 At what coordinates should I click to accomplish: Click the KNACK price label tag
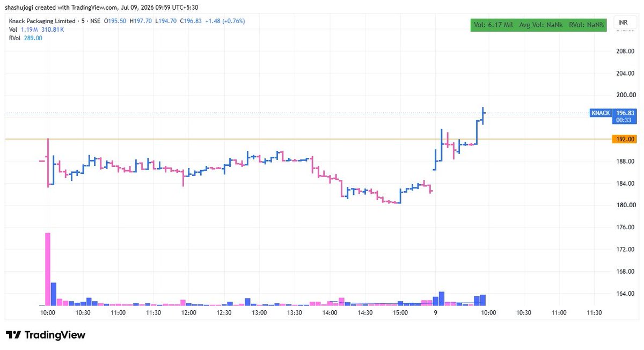click(600, 113)
